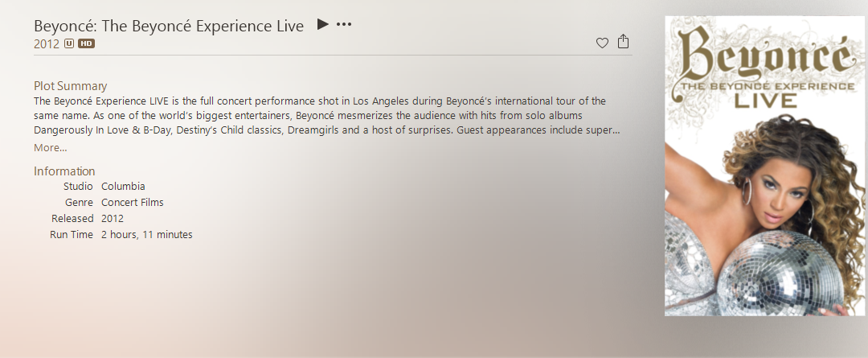868x358 pixels.
Task: Click the HD quality badge
Action: (x=86, y=43)
